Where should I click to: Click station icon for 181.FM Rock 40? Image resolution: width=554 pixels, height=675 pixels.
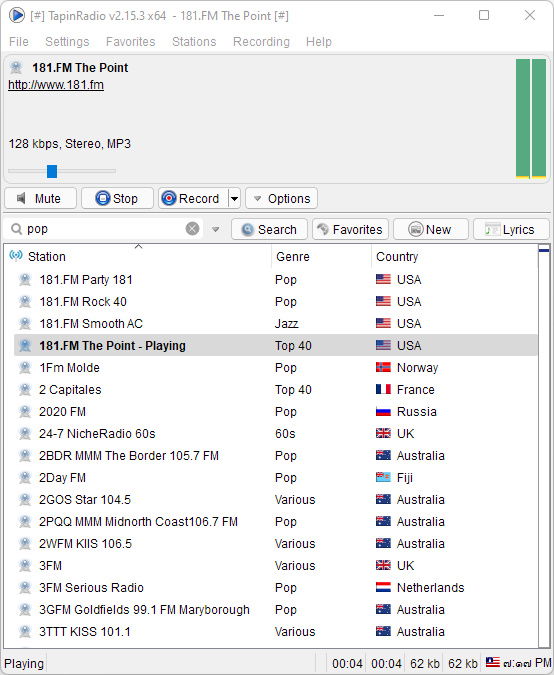pyautogui.click(x=25, y=302)
